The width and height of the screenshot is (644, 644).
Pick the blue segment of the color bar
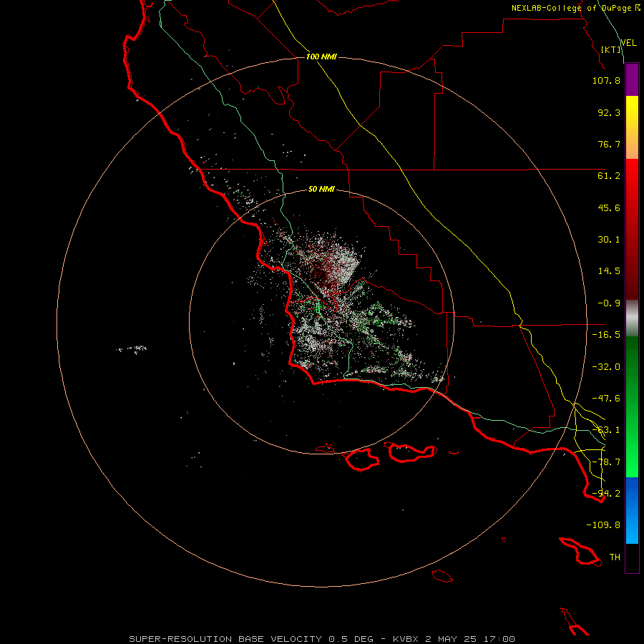coord(632,510)
